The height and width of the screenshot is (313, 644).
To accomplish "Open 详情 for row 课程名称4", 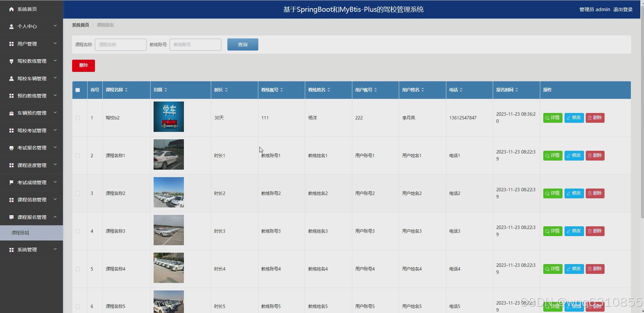I will coord(553,269).
